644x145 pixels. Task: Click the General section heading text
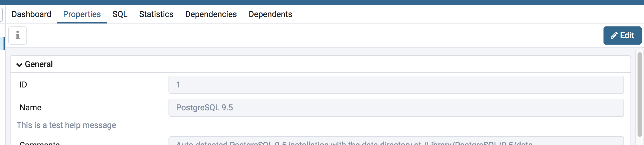(39, 64)
